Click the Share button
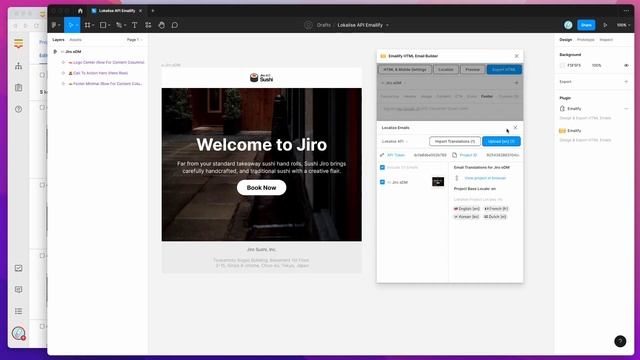640x360 pixels. [x=586, y=25]
